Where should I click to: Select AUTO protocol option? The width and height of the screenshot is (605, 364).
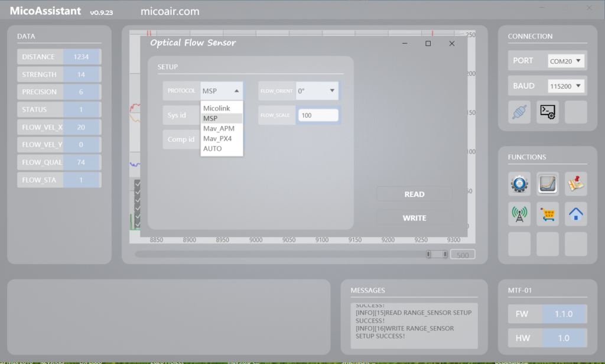212,148
